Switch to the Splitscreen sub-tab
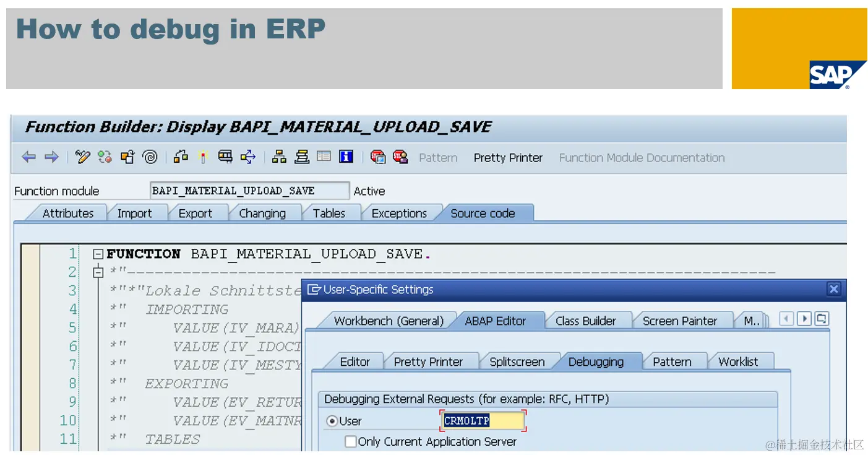The width and height of the screenshot is (868, 455). 517,362
